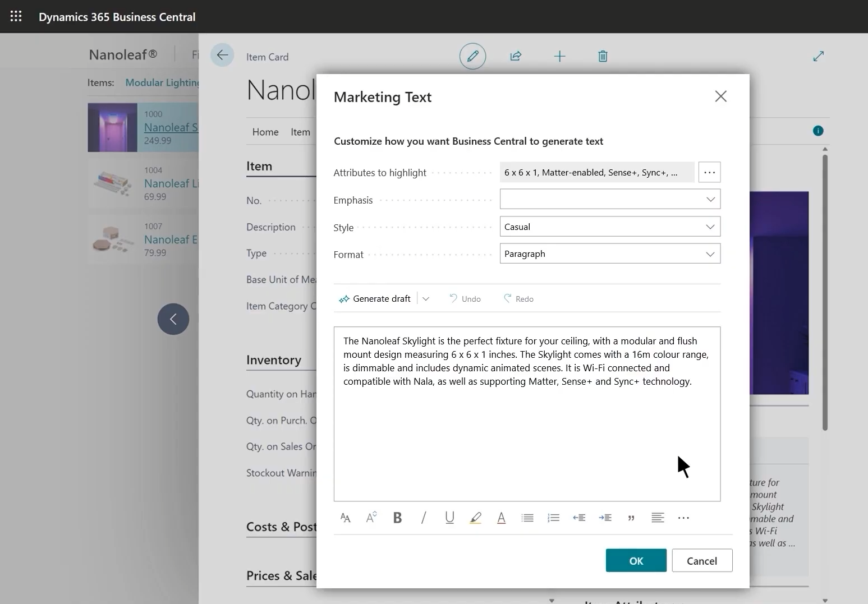Click the Item Card vertical scrollbar
The height and width of the screenshot is (604, 868).
coord(825,292)
